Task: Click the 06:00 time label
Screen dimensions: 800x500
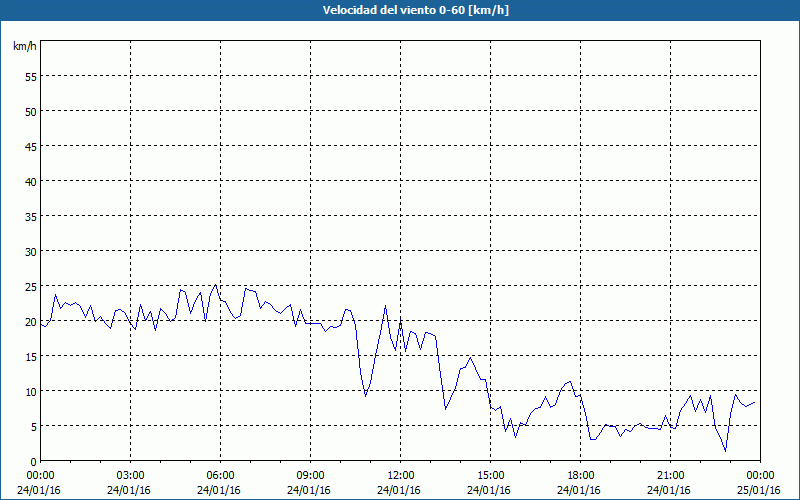Action: (220, 476)
